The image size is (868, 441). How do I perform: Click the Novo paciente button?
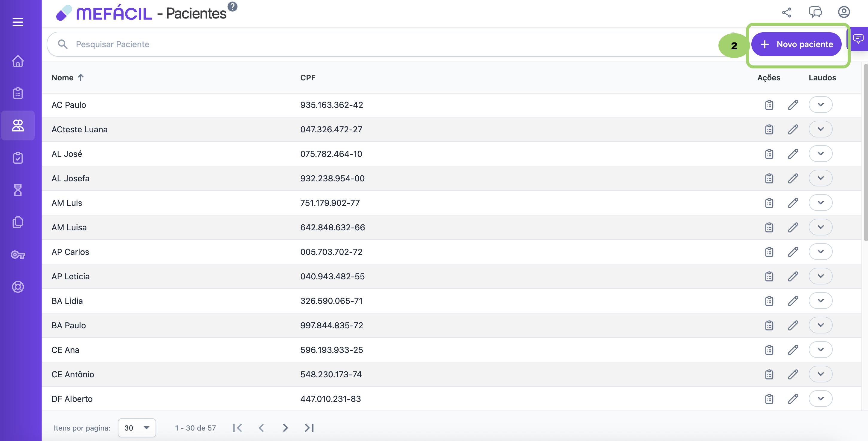click(x=797, y=45)
